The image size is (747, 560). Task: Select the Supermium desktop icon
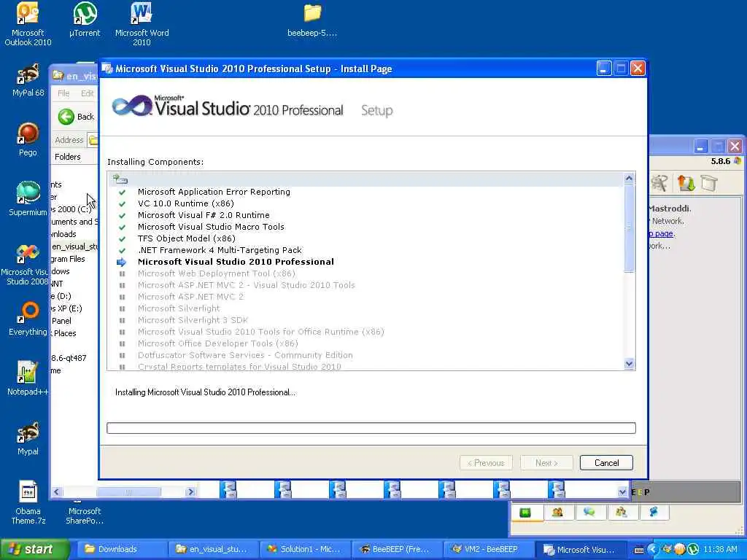tap(28, 199)
